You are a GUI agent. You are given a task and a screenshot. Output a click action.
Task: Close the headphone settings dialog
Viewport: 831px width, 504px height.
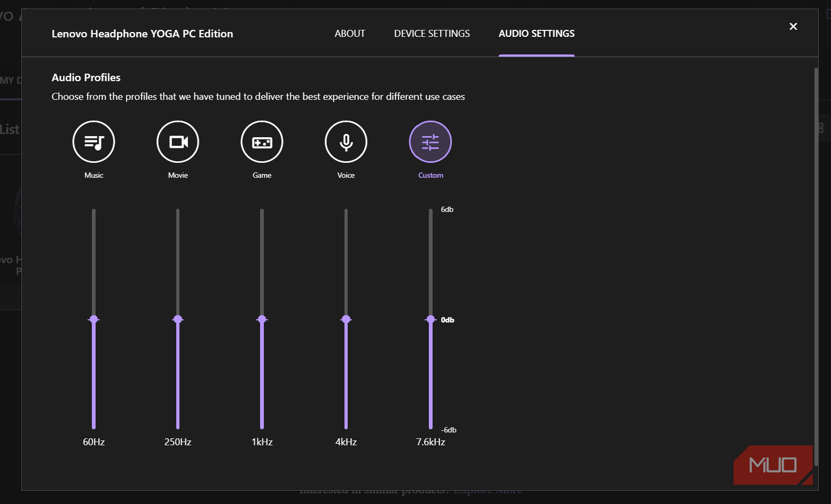point(793,26)
